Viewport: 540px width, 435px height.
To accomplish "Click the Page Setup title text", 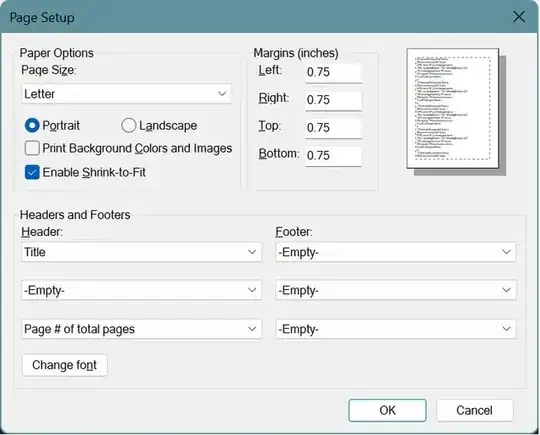I will [42, 18].
